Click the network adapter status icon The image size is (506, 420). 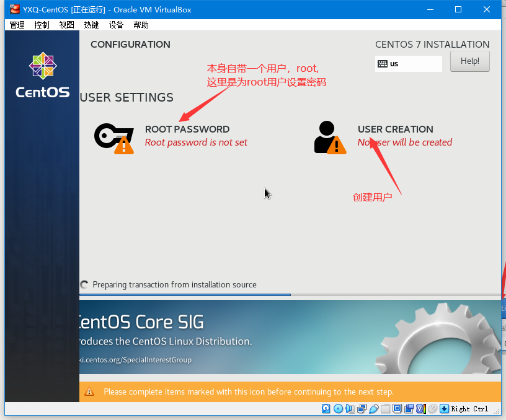pyautogui.click(x=362, y=409)
